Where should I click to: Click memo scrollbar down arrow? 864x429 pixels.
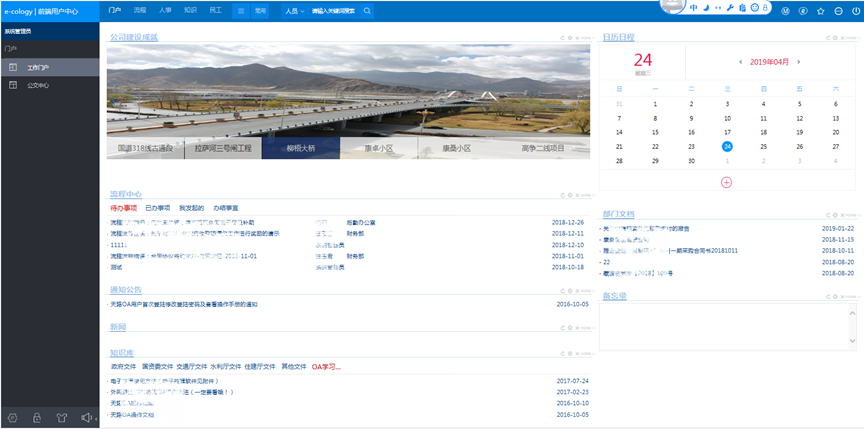(853, 342)
